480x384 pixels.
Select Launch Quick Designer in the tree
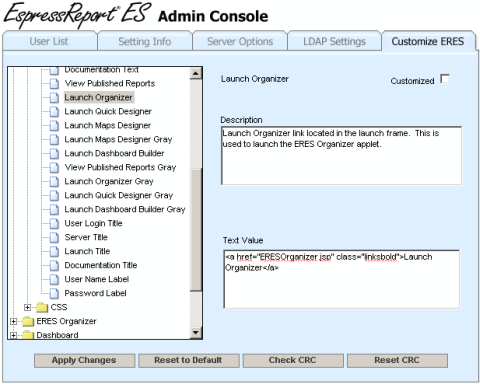(x=108, y=111)
